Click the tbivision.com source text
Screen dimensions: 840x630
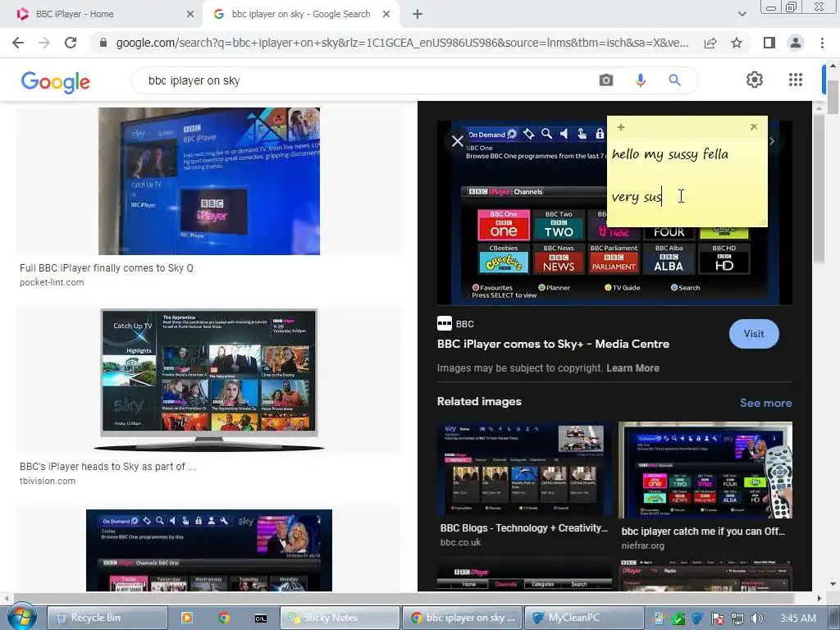point(48,481)
